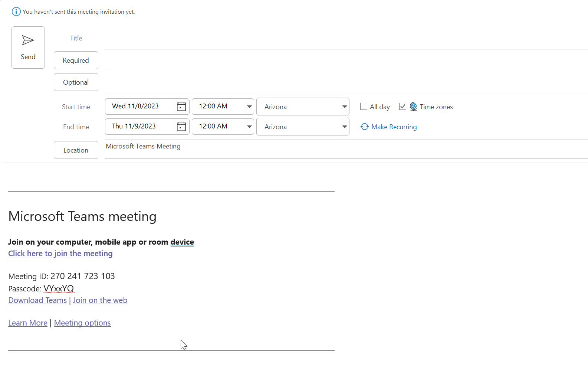Open the start date calendar picker
Screen dimensions: 588x392
(x=181, y=107)
